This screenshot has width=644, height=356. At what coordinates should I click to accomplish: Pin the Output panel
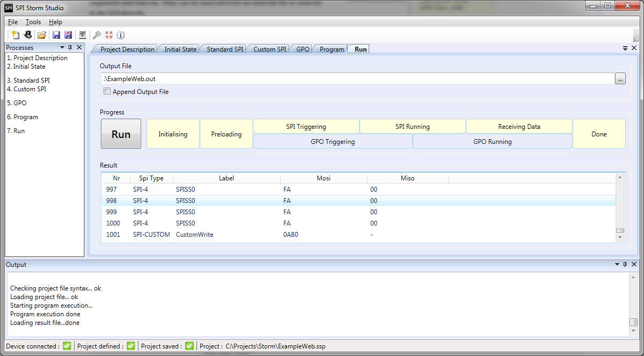(x=625, y=265)
